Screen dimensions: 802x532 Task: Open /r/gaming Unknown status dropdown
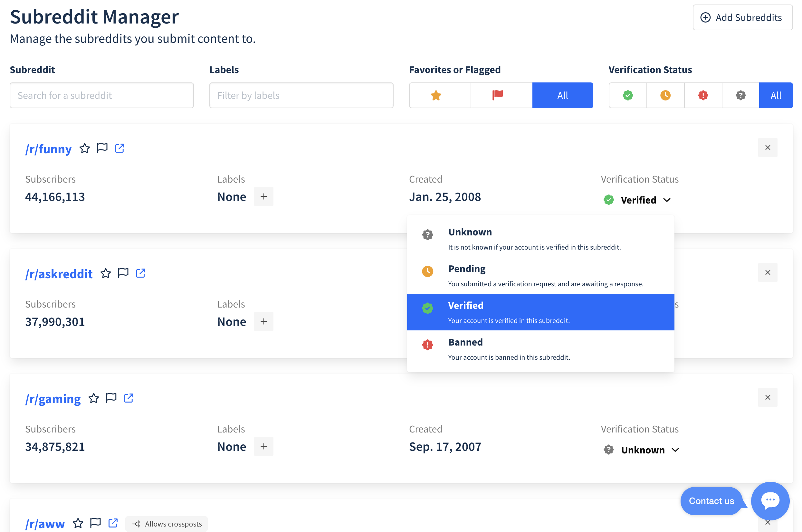(x=641, y=450)
